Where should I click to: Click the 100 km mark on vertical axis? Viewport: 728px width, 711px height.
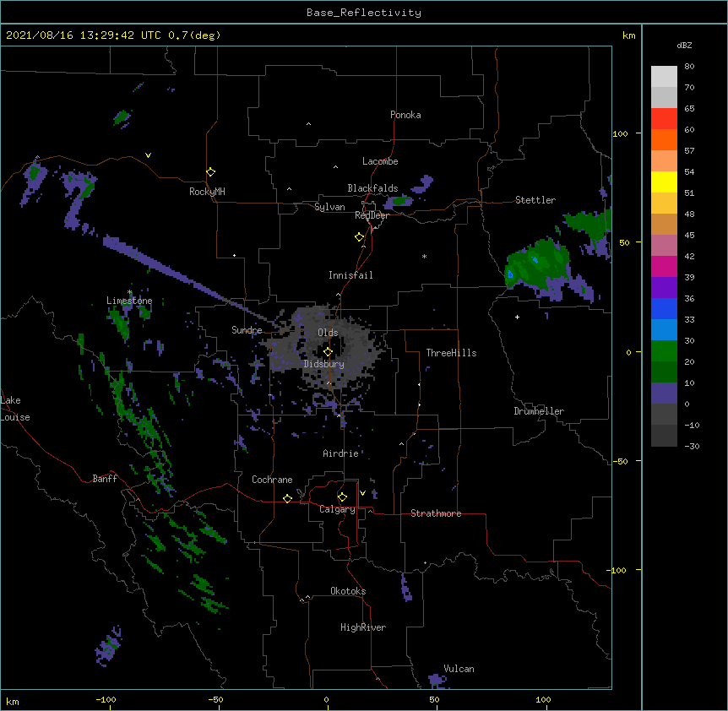pyautogui.click(x=620, y=133)
